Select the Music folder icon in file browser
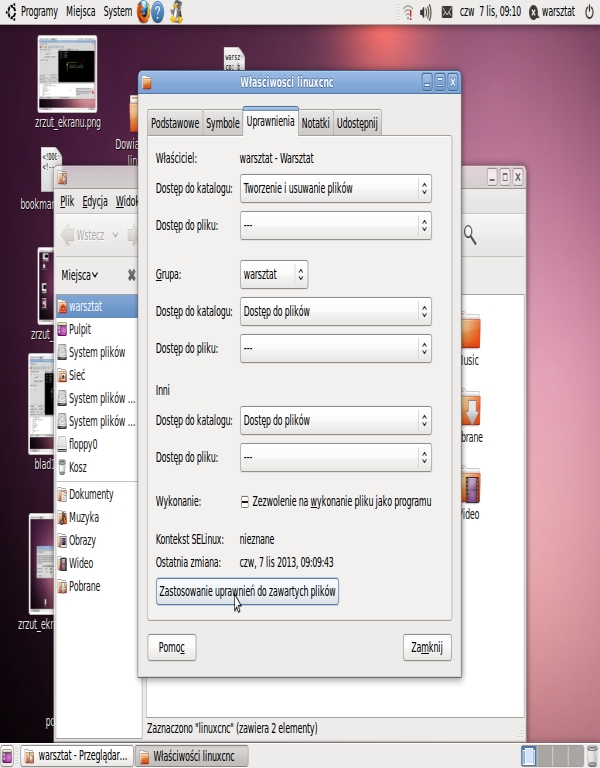600x768 pixels. 471,332
